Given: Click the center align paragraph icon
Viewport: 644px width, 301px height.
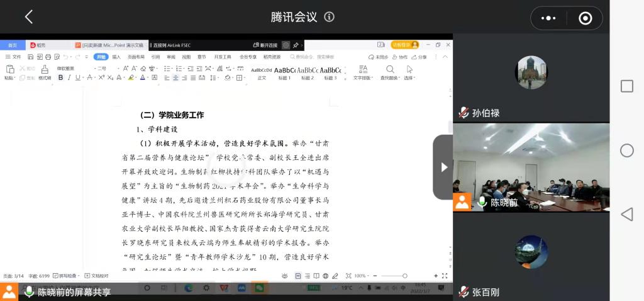Looking at the screenshot, I should (x=176, y=77).
